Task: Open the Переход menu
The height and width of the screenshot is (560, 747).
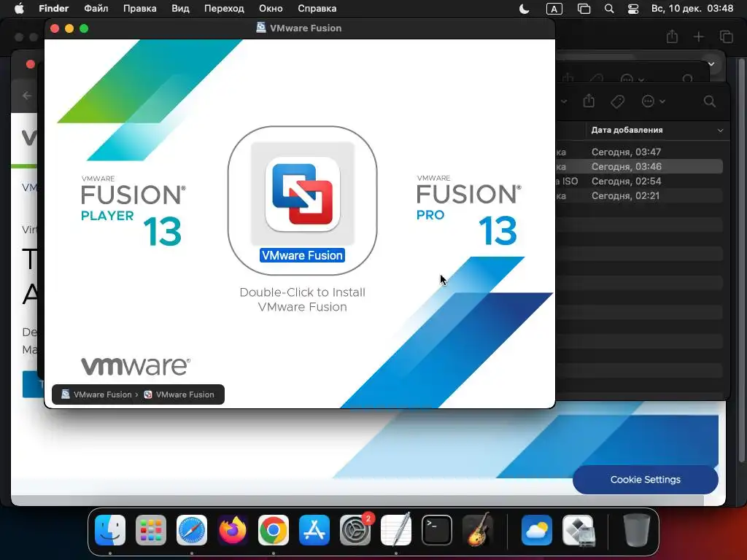Action: point(224,9)
